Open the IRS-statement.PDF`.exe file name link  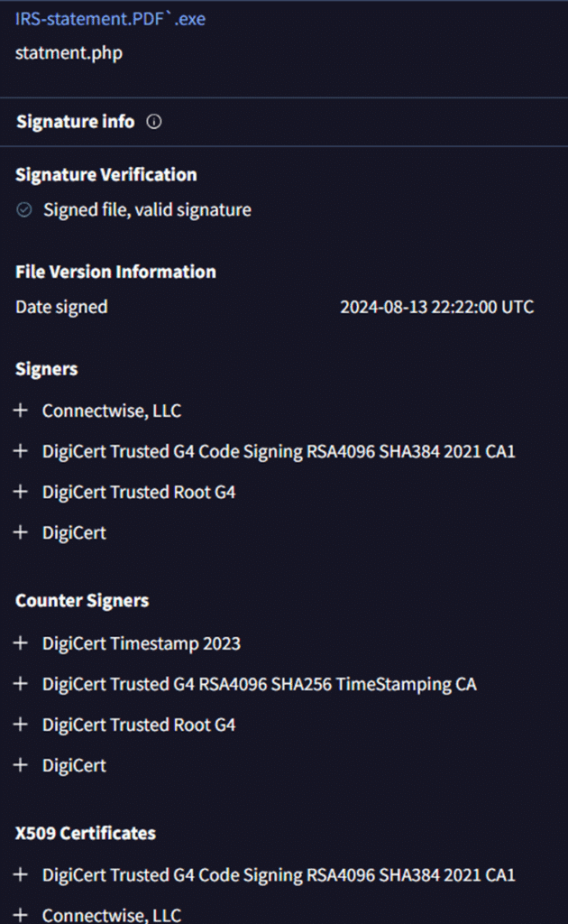110,19
